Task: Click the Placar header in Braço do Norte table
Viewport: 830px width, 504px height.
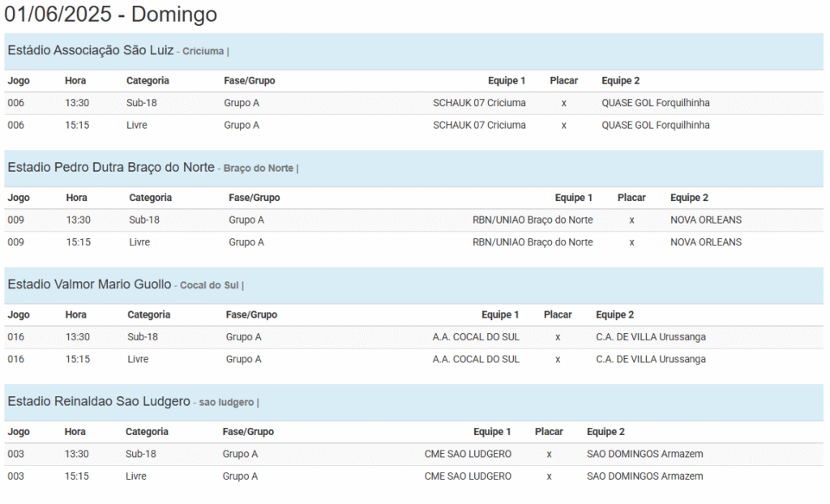Action: 631,198
